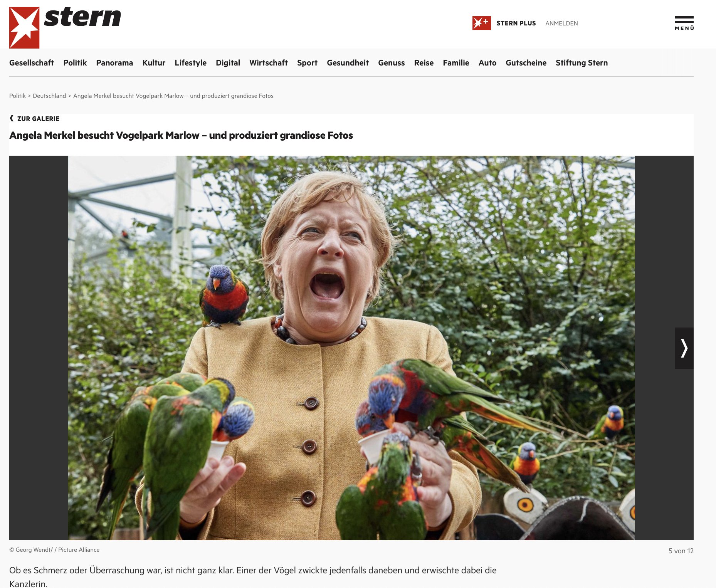
Task: Open Stiftung Stern link
Action: click(582, 63)
